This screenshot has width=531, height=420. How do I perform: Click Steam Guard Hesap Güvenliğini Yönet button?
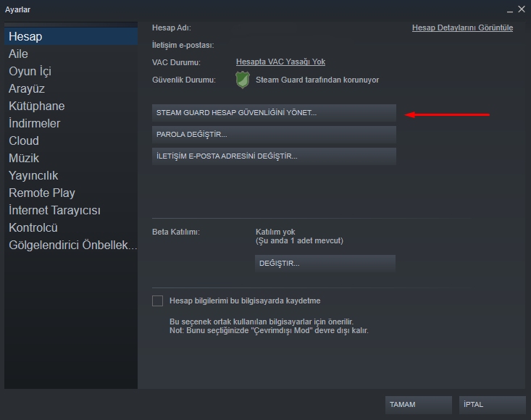(x=274, y=113)
